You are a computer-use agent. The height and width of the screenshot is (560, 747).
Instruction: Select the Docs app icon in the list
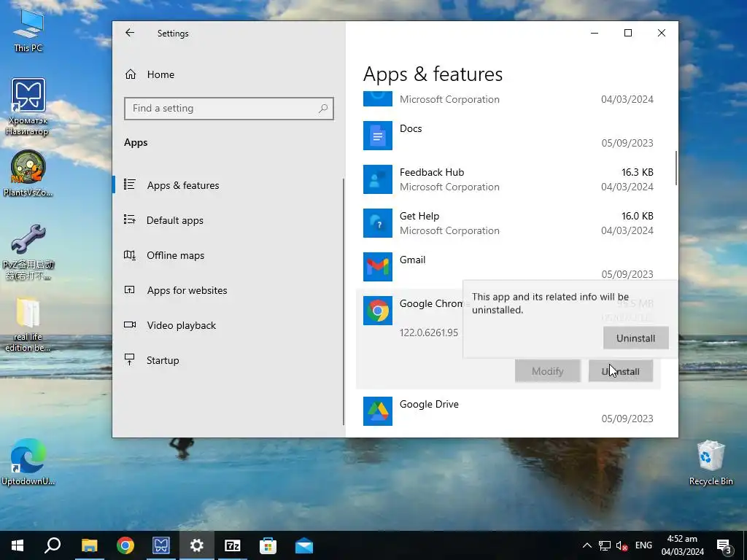click(378, 136)
